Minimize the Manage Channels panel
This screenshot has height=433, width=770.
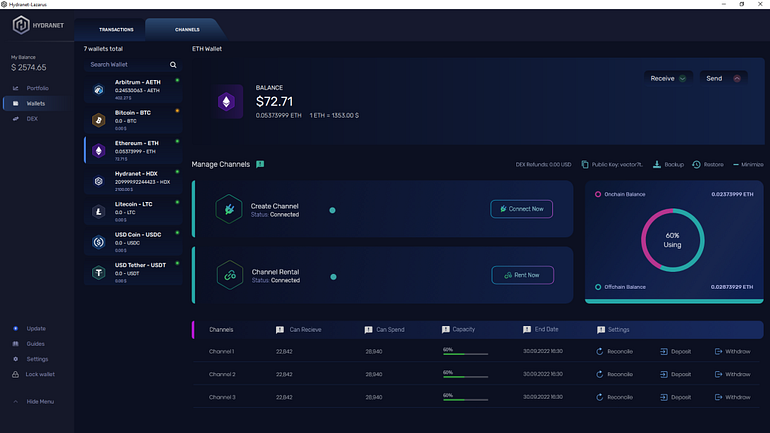click(748, 164)
